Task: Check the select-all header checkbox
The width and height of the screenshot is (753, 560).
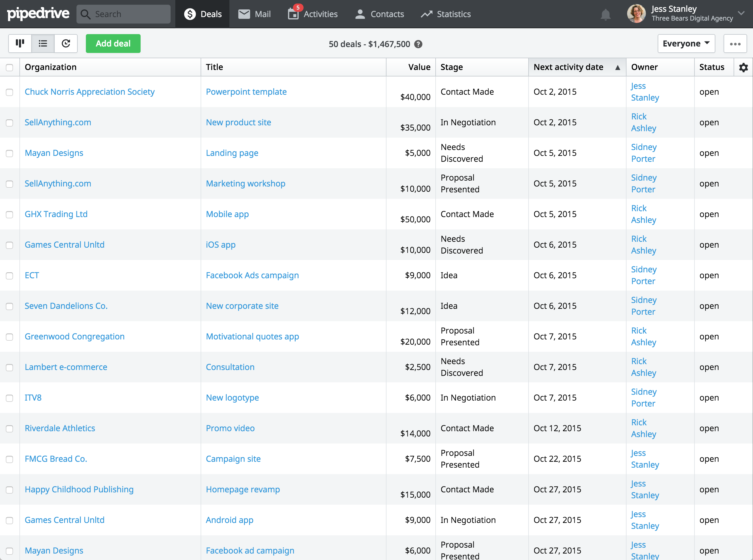Action: click(x=9, y=67)
